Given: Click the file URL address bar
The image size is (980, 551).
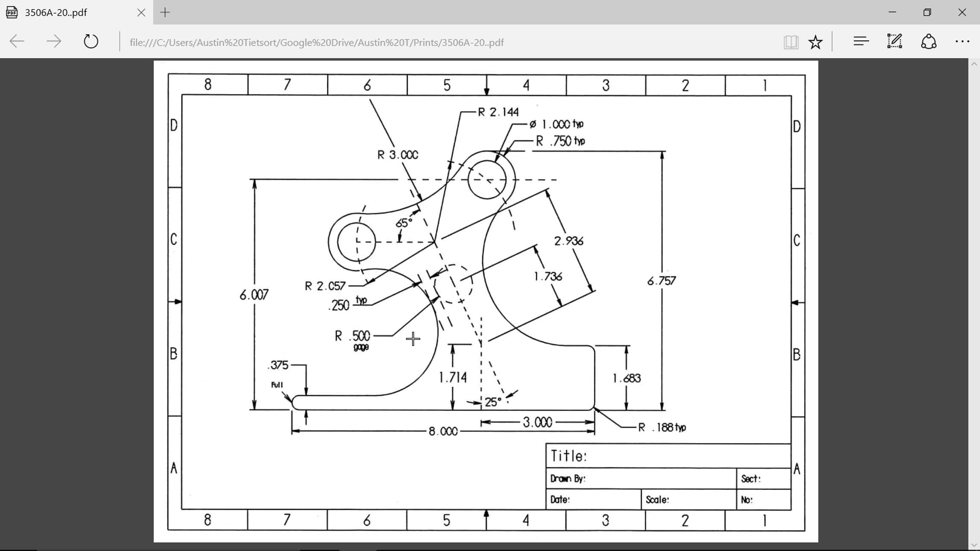Looking at the screenshot, I should click(x=316, y=42).
